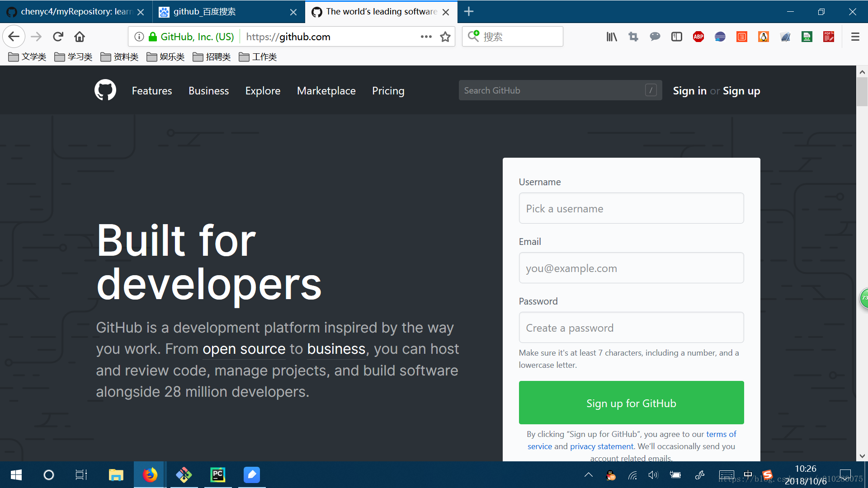This screenshot has height=488, width=868.
Task: Click the penguin extension icon
Action: [764, 37]
